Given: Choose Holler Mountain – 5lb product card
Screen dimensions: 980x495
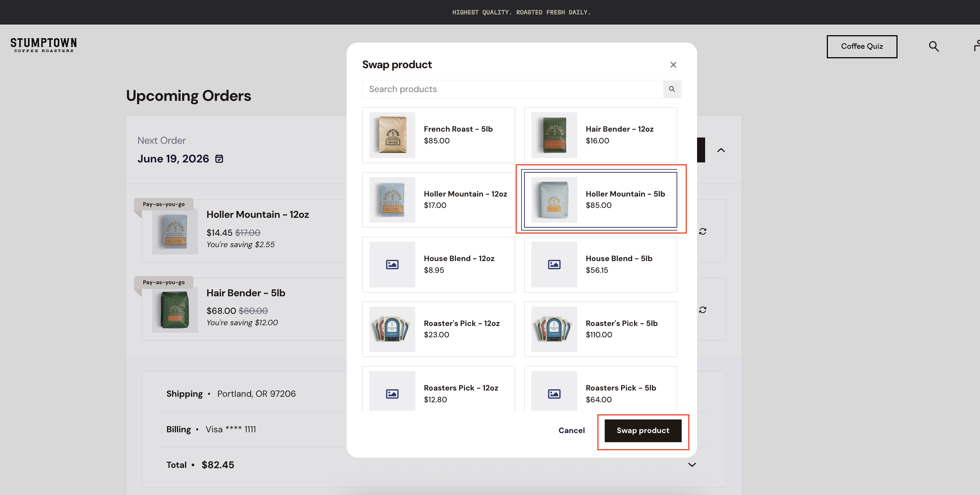Looking at the screenshot, I should click(600, 200).
